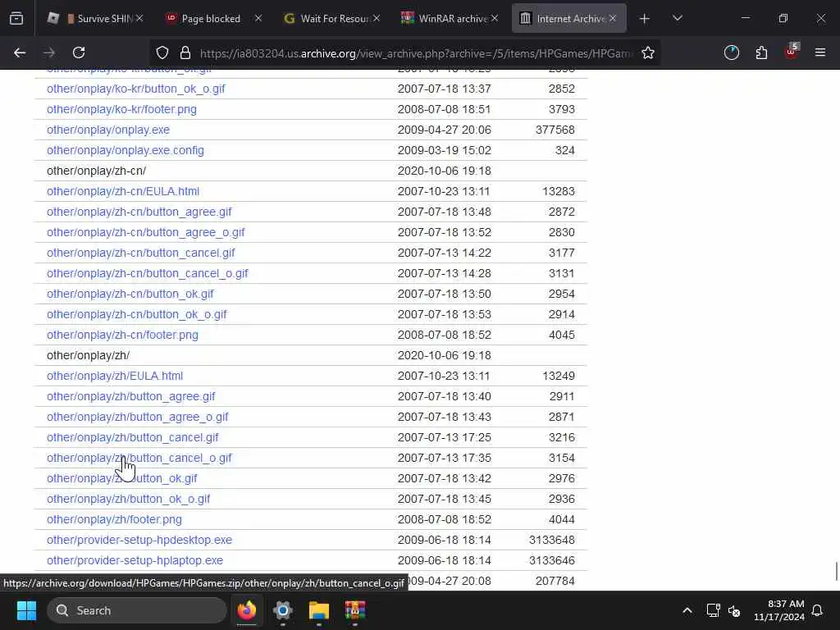Click the page vertical scrollbar thumb
840x630 pixels.
coord(837,571)
